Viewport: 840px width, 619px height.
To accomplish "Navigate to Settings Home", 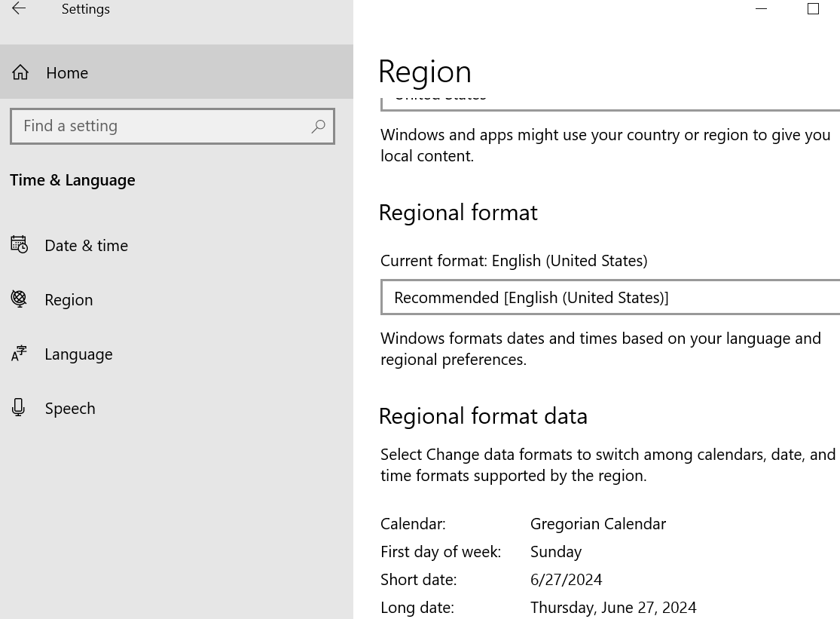I will 67,72.
